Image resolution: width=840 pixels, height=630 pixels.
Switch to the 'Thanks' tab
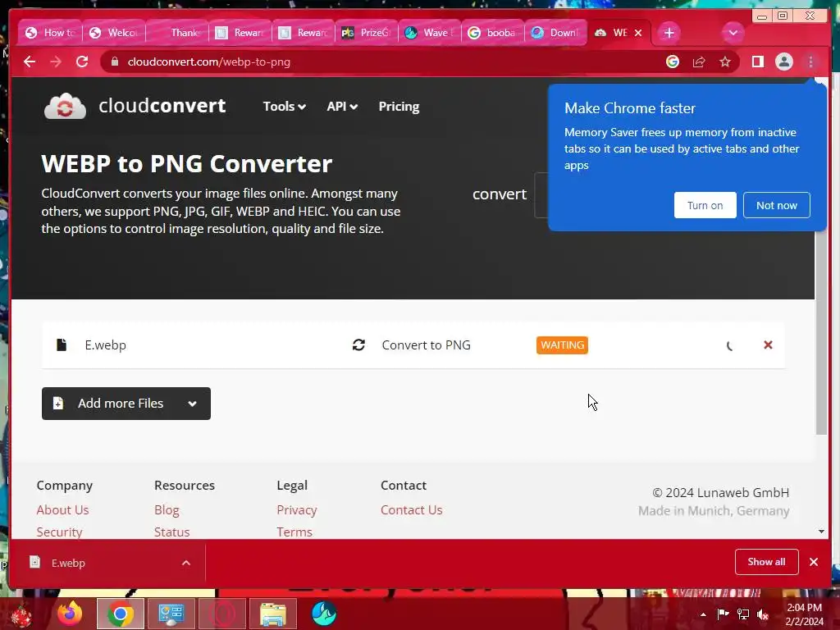177,33
